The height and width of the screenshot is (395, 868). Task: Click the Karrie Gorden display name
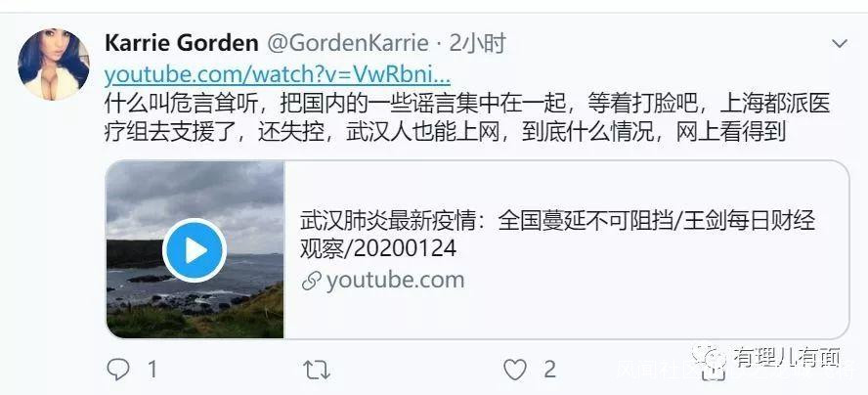(182, 43)
